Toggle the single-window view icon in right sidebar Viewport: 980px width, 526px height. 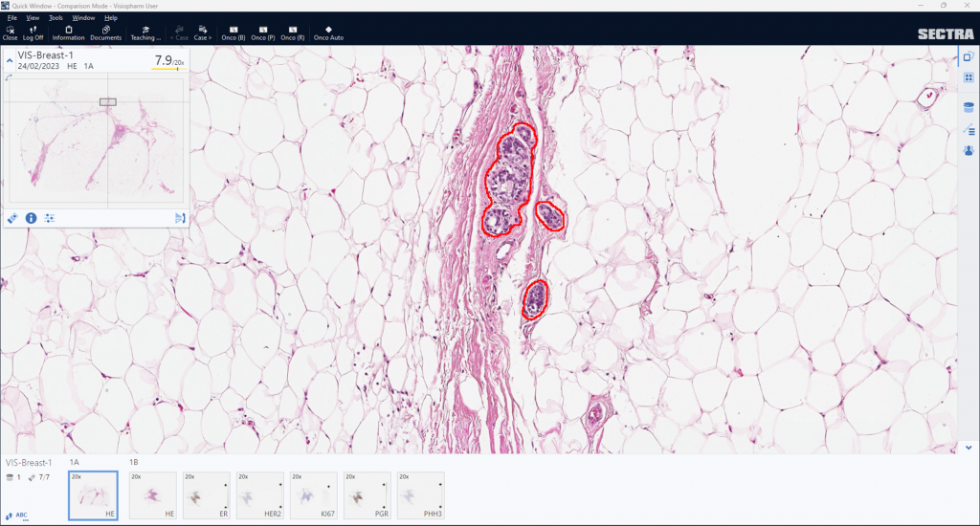pos(969,57)
